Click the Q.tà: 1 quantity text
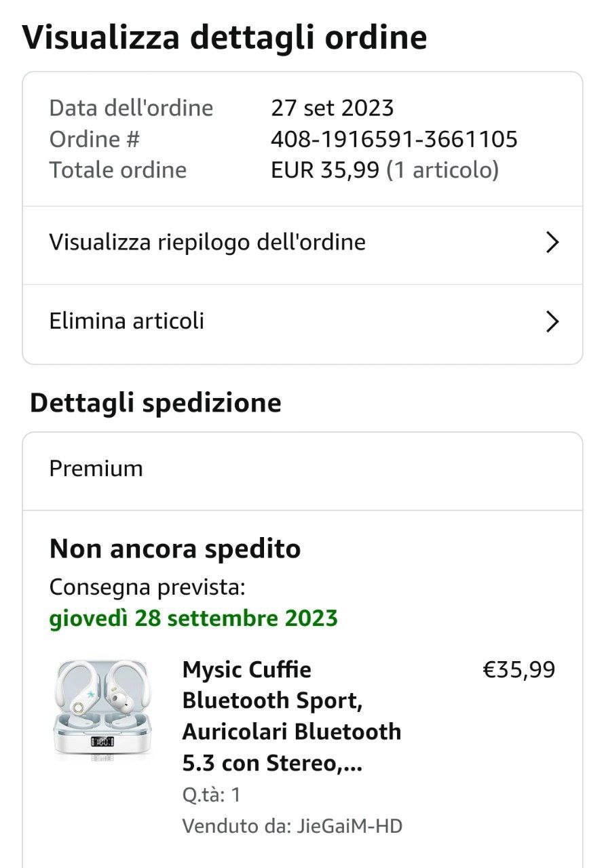Viewport: 604px width, 868px height. pyautogui.click(x=211, y=795)
